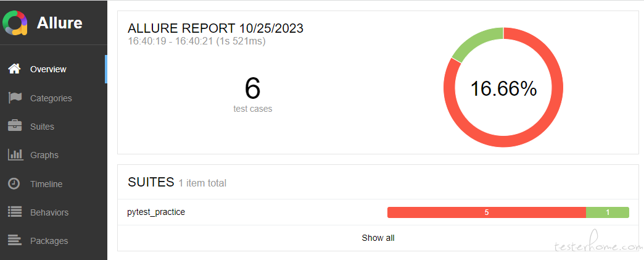644x260 pixels.
Task: Click the Allure title text
Action: coord(60,23)
